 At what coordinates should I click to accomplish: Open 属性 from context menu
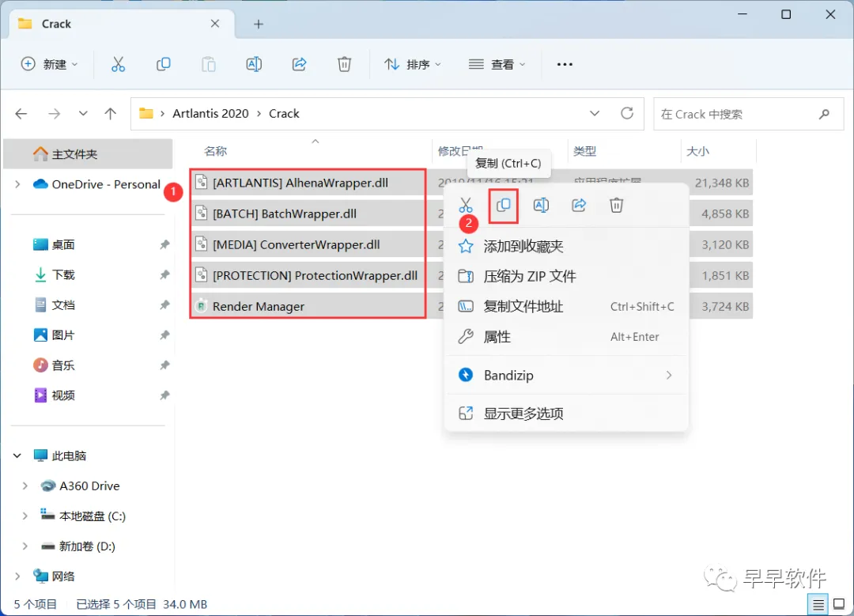(566, 337)
